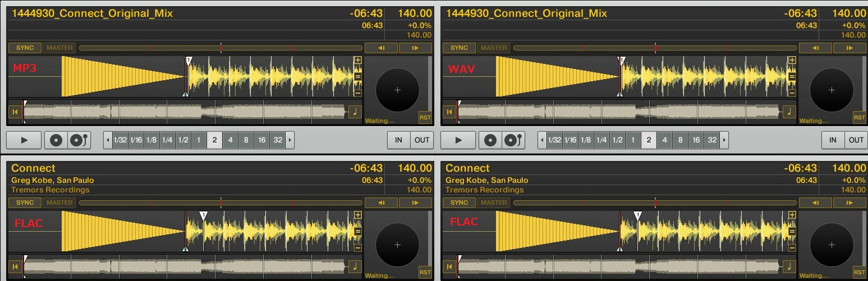Show smaller loop sizes under MP3 deck

pos(108,140)
